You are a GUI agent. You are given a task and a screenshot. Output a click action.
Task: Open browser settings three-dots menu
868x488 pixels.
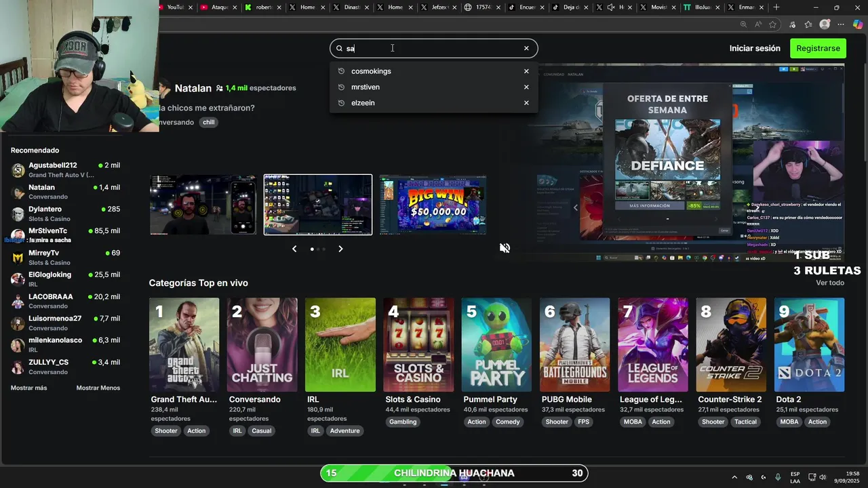[841, 24]
